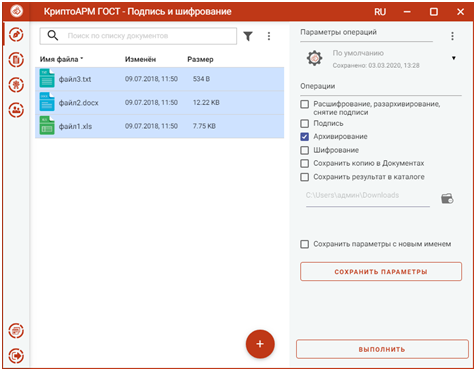Image resolution: width=476 pixels, height=371 pixels.
Task: Select the файл1.xls row name
Action: [x=75, y=126]
